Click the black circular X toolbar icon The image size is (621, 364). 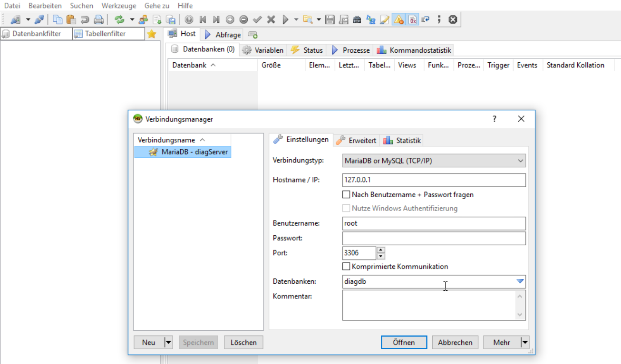pos(453,19)
